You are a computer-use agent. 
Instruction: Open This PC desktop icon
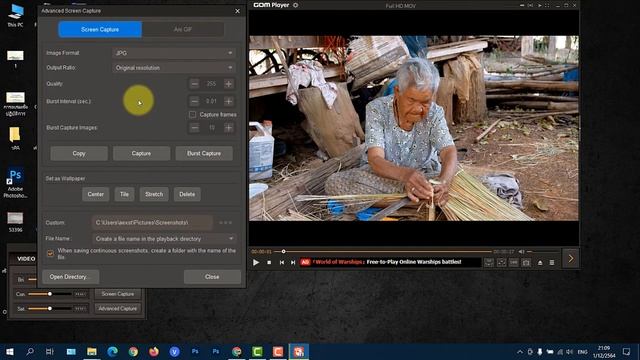(16, 16)
